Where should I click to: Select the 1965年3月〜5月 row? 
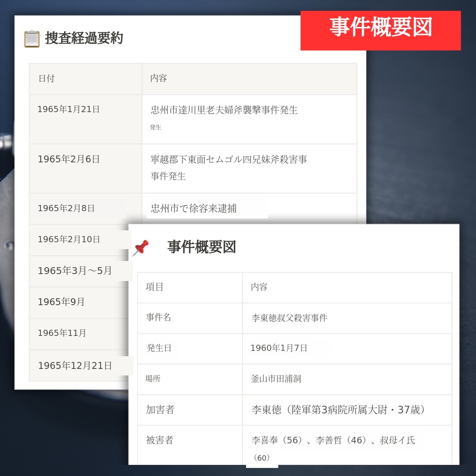click(75, 271)
